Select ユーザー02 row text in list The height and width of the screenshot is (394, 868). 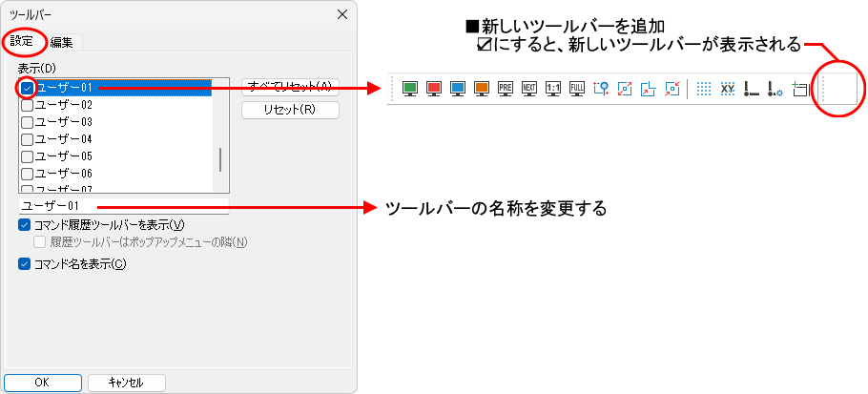coord(64,105)
